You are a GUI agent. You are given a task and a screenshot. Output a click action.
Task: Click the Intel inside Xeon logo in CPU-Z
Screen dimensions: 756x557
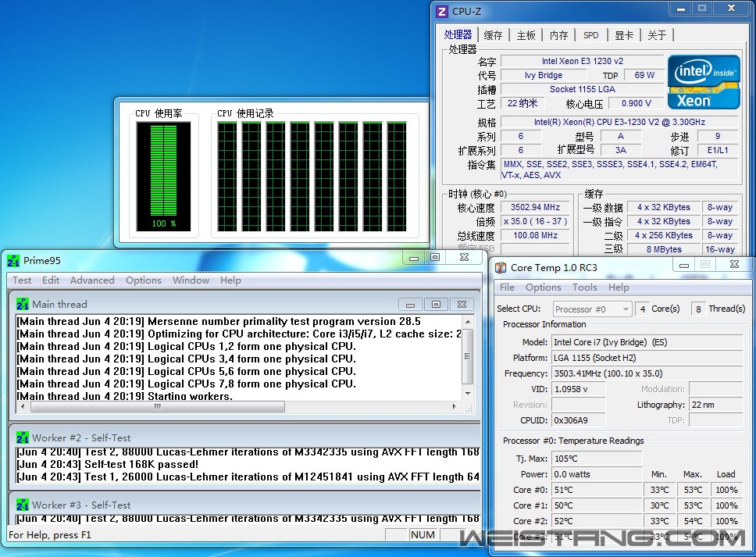(704, 82)
